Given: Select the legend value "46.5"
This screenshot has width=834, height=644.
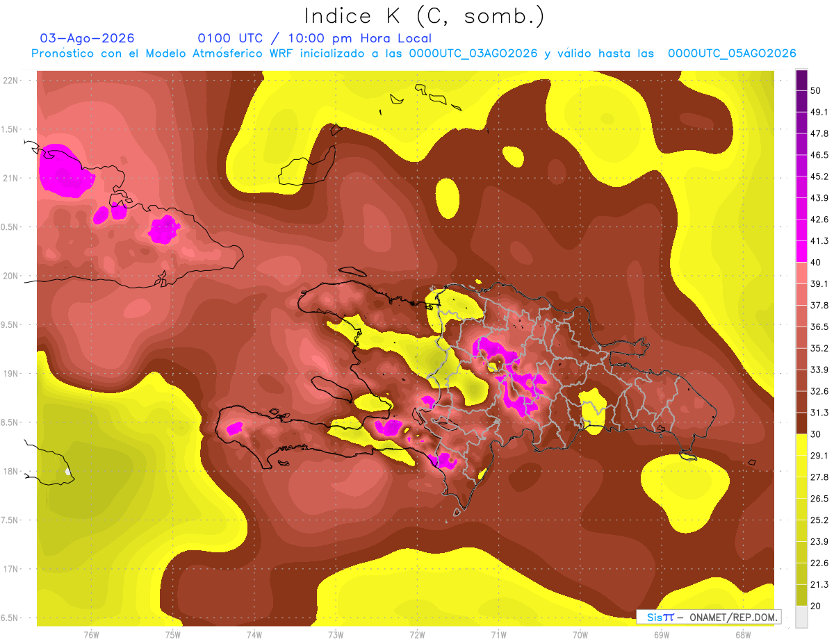Looking at the screenshot, I should pos(819,155).
